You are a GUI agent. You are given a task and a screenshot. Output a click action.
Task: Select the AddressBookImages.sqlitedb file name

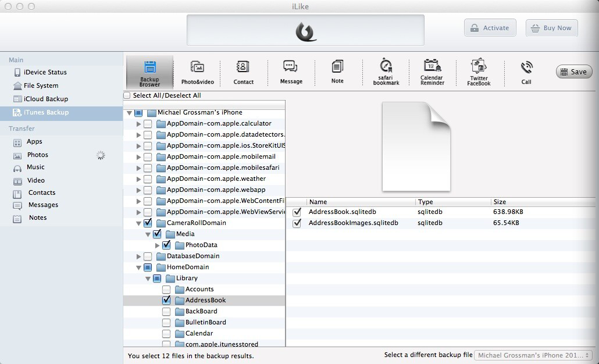(354, 223)
